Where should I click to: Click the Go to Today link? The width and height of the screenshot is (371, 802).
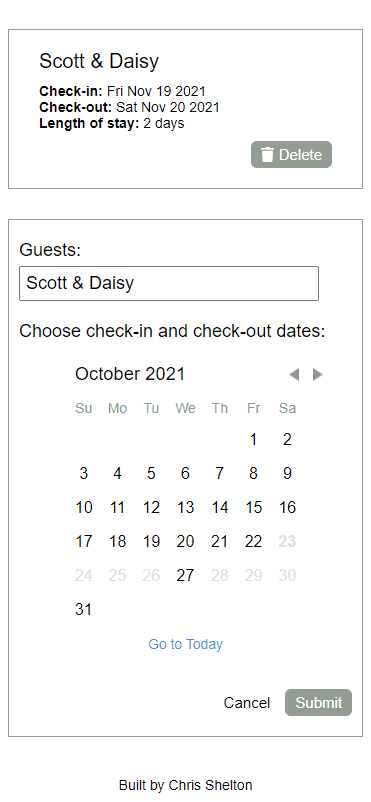point(185,644)
